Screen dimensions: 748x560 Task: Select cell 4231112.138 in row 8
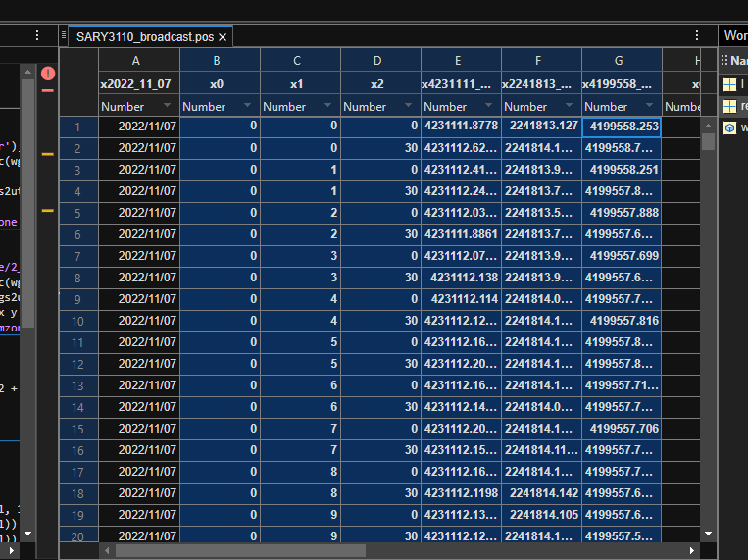click(461, 278)
